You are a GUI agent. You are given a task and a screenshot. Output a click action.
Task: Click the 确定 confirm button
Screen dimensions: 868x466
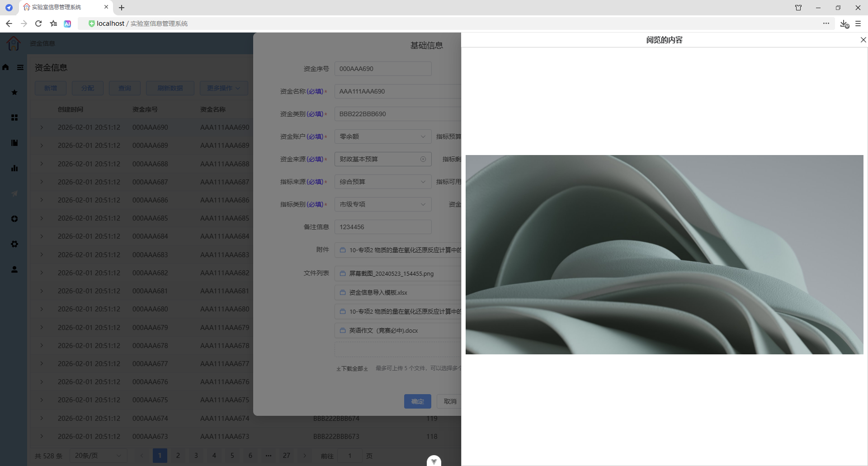(418, 401)
